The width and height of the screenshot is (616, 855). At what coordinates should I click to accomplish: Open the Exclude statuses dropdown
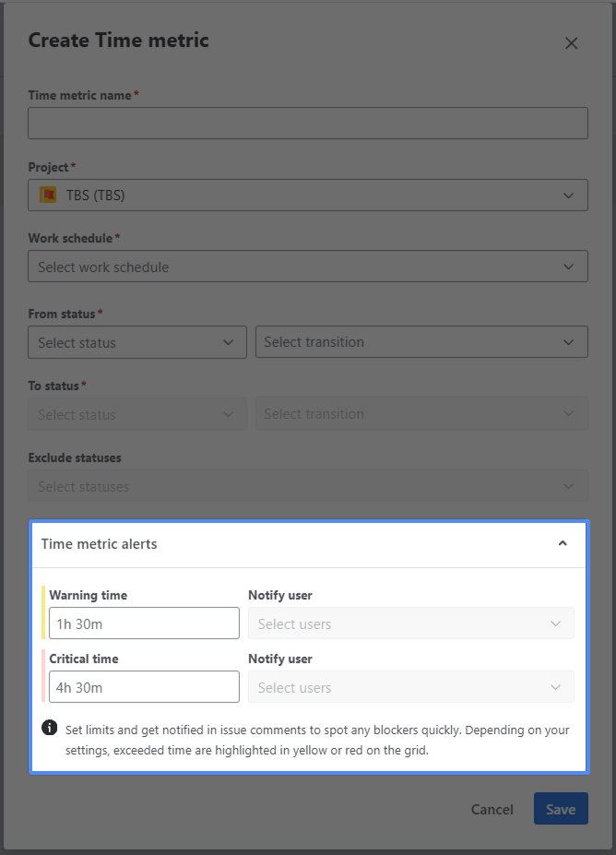(307, 486)
